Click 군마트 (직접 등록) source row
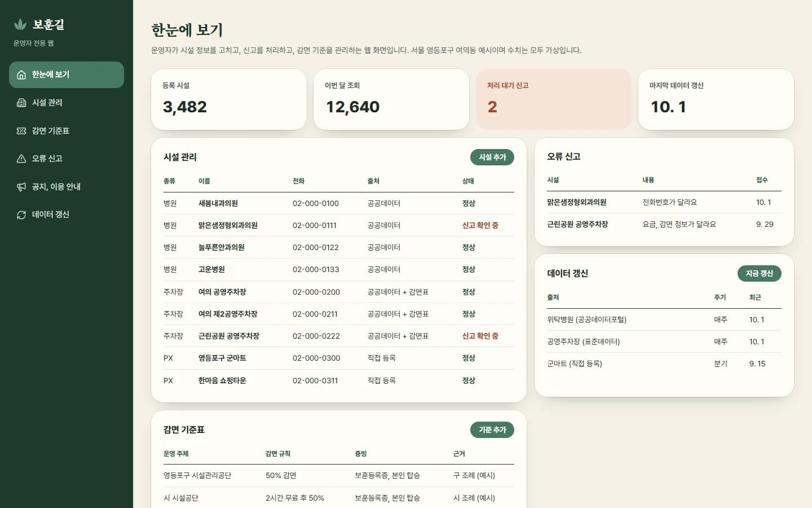 [664, 364]
